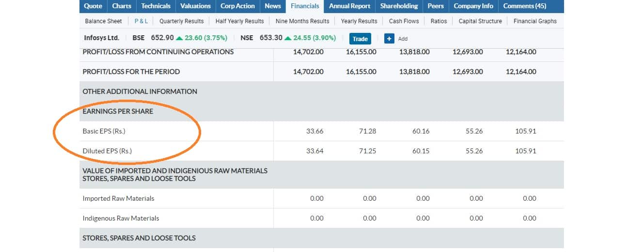Switch to the Peers tab
This screenshot has width=644, height=252.
tap(436, 6)
